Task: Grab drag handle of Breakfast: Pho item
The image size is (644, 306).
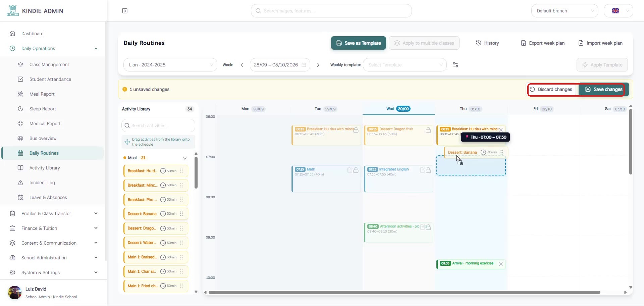Action: click(x=181, y=200)
